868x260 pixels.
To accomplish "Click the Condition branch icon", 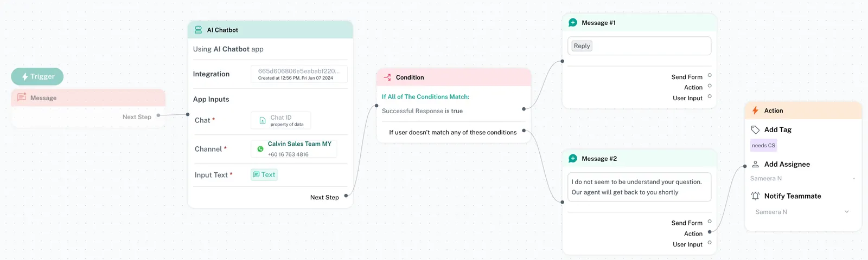I will coord(387,77).
